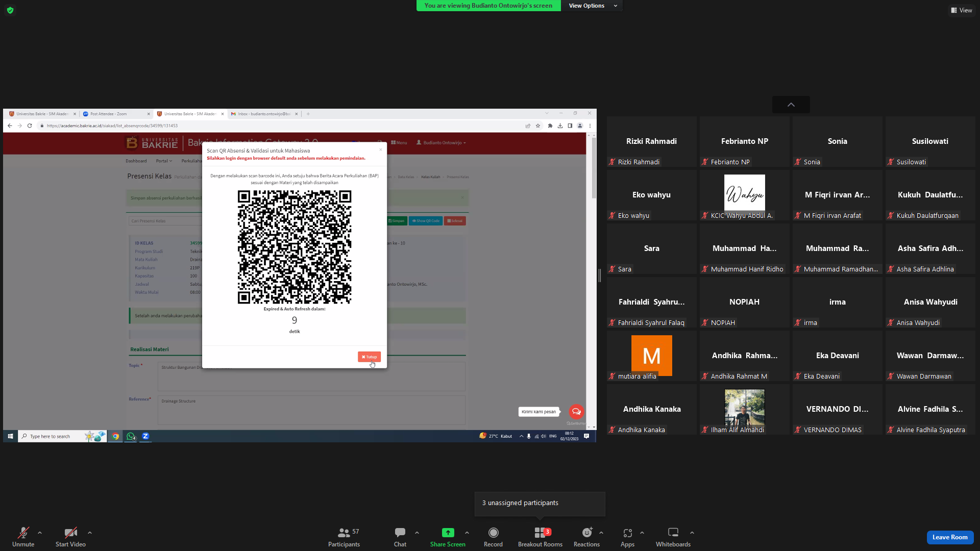Open Budianto Ontowirjo user dropdown
The height and width of the screenshot is (551, 980).
click(442, 143)
